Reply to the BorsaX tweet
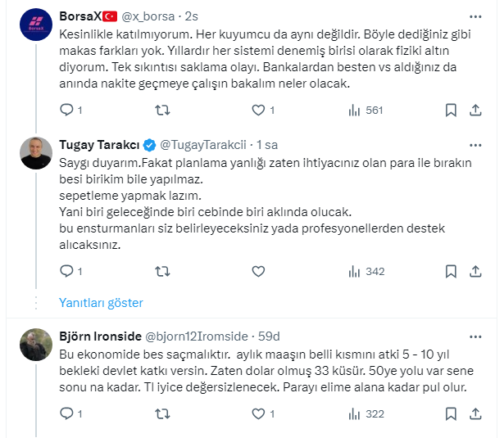The width and height of the screenshot is (504, 438). click(67, 111)
